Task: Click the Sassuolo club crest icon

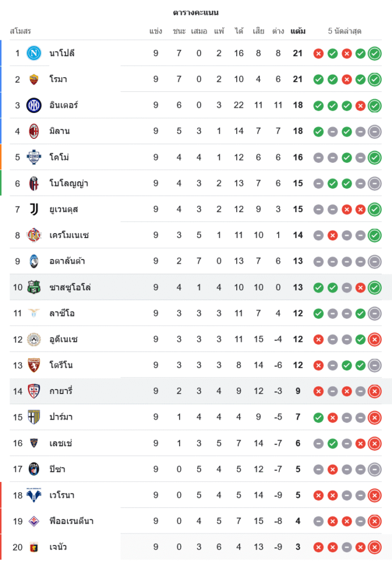Action: coord(34,287)
